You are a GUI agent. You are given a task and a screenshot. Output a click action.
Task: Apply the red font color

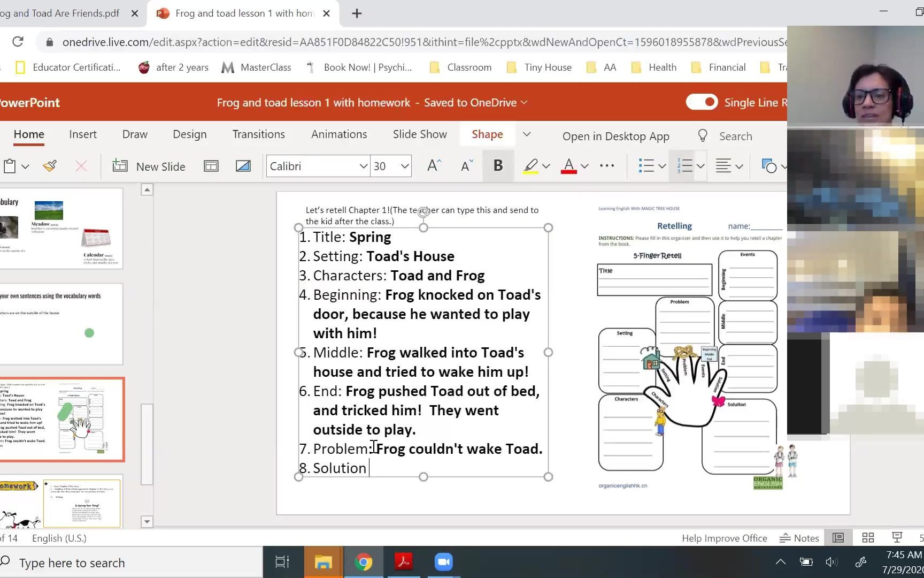click(x=569, y=166)
